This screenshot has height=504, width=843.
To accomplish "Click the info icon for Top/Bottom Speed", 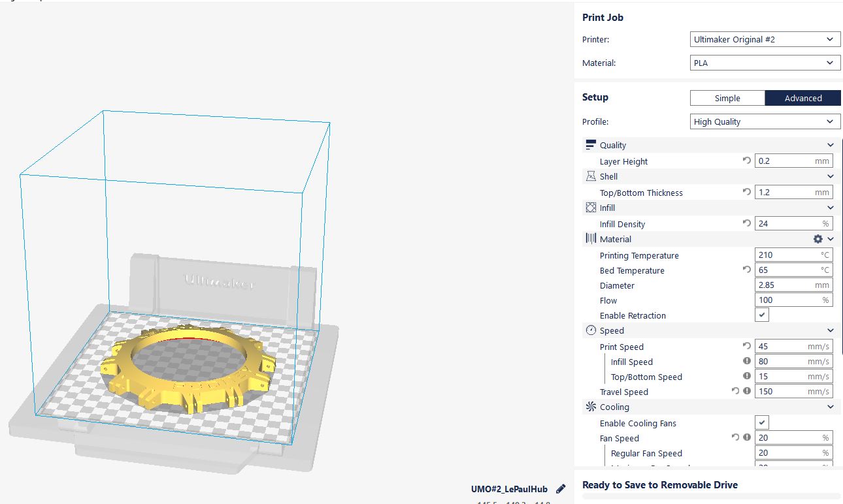I will point(746,376).
